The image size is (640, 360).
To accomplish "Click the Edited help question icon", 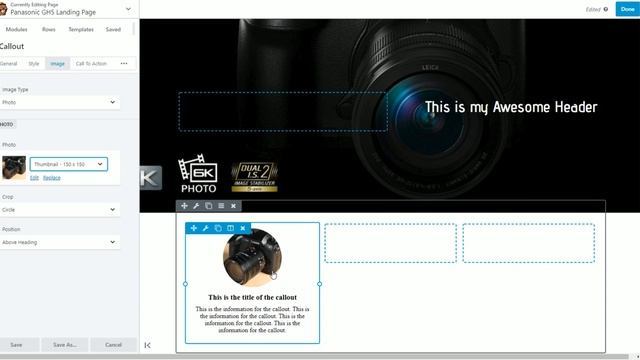I will tap(606, 9).
